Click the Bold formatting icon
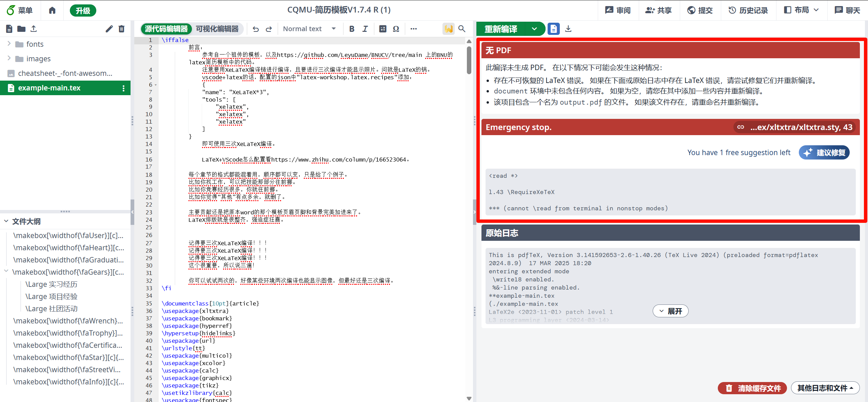Viewport: 868px width, 402px height. (x=352, y=29)
